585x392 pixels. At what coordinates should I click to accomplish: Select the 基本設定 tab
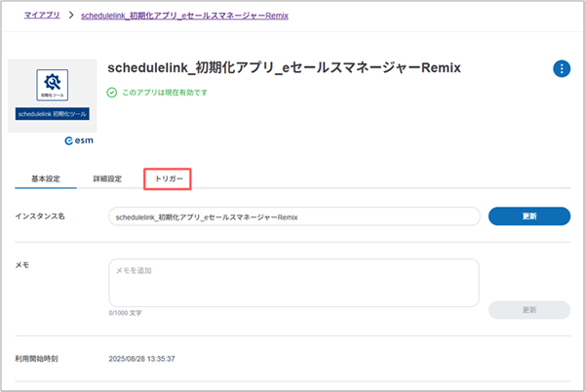tap(45, 178)
